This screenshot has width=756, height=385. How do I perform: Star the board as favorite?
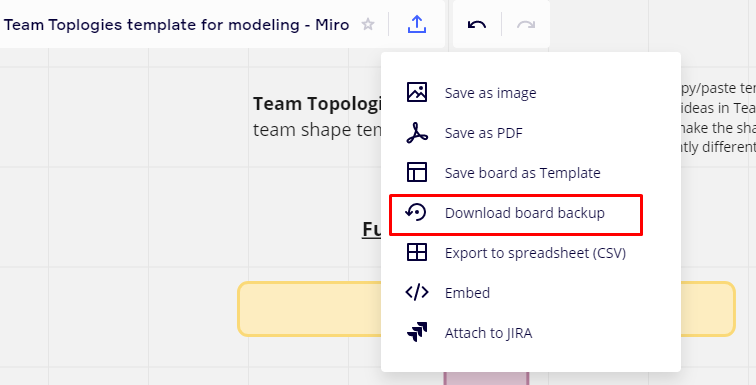[x=368, y=25]
